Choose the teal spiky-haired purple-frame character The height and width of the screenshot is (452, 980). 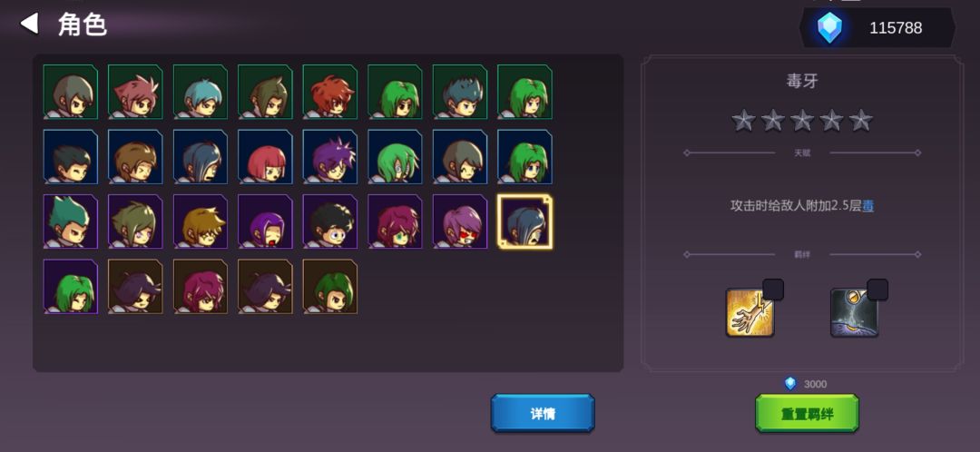click(x=70, y=222)
